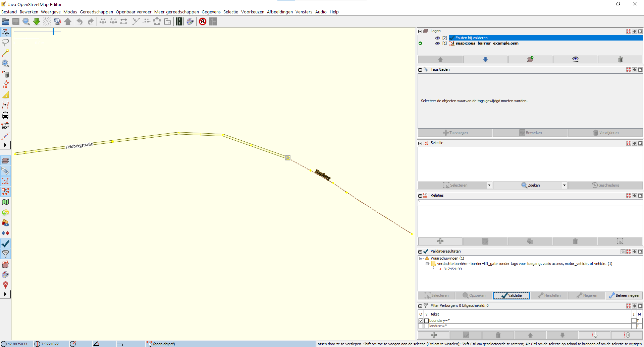Screen dimensions: 644x347
Task: Collapse the Validatieresultaten panel
Action: click(x=420, y=252)
